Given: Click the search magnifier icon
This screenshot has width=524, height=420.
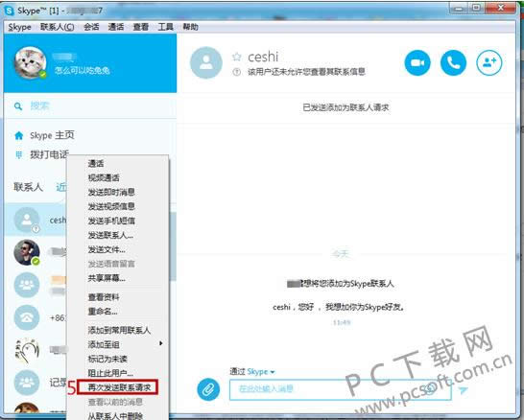Looking at the screenshot, I should point(18,106).
